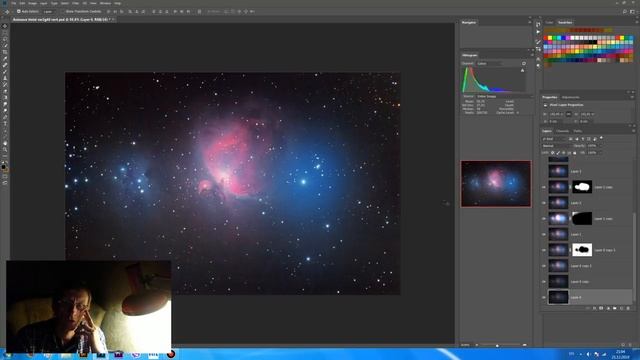The image size is (640, 360).
Task: Select the Gradient tool
Action: coord(5,98)
